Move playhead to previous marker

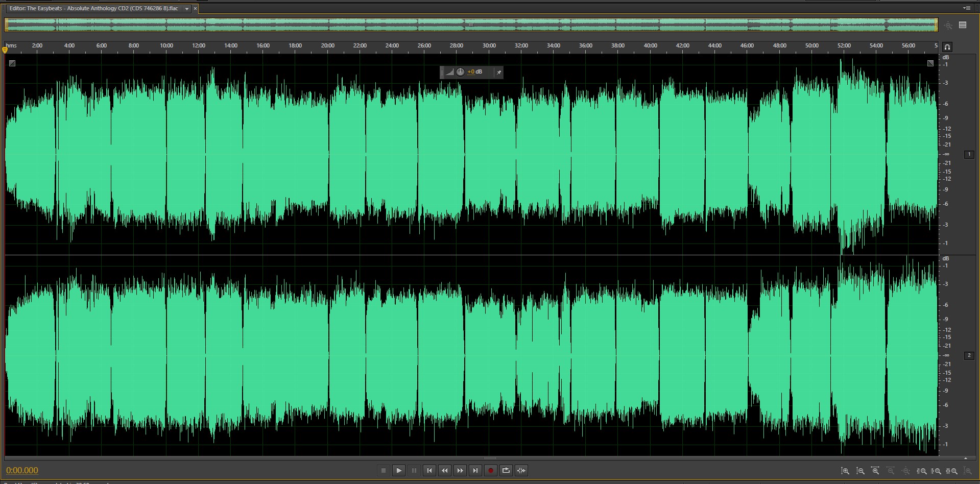(429, 471)
